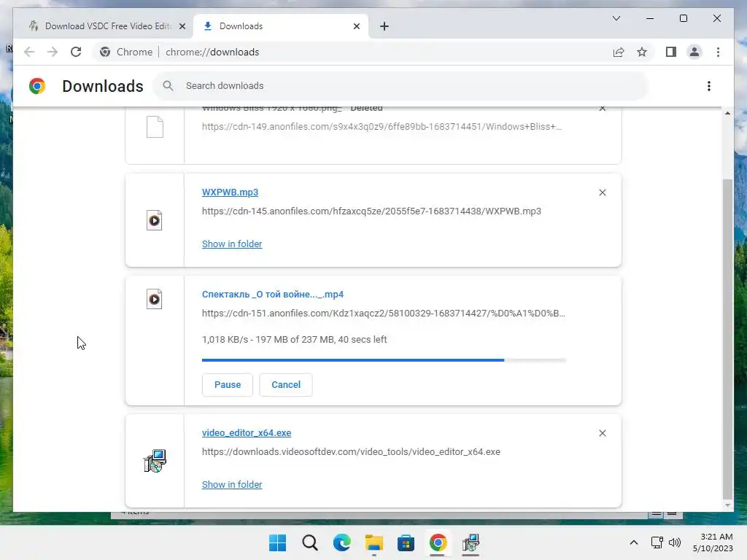Click the magnifier icon in Search downloads
This screenshot has height=560, width=747.
click(x=168, y=86)
